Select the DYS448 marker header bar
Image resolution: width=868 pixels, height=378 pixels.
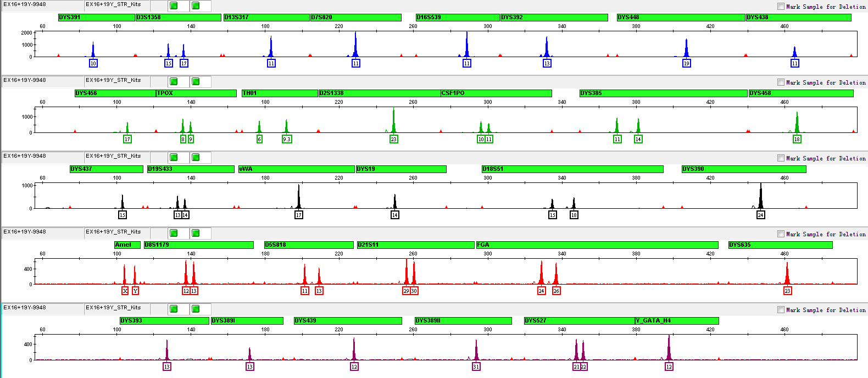tap(681, 18)
